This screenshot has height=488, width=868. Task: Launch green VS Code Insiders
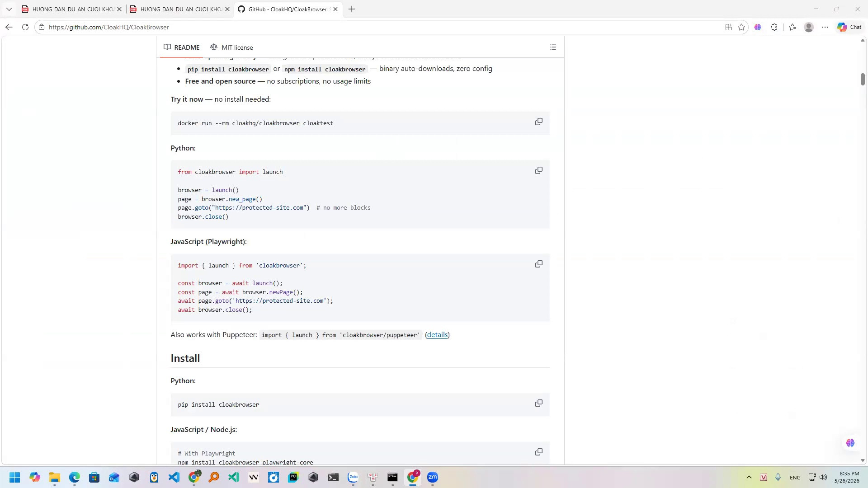(x=234, y=477)
